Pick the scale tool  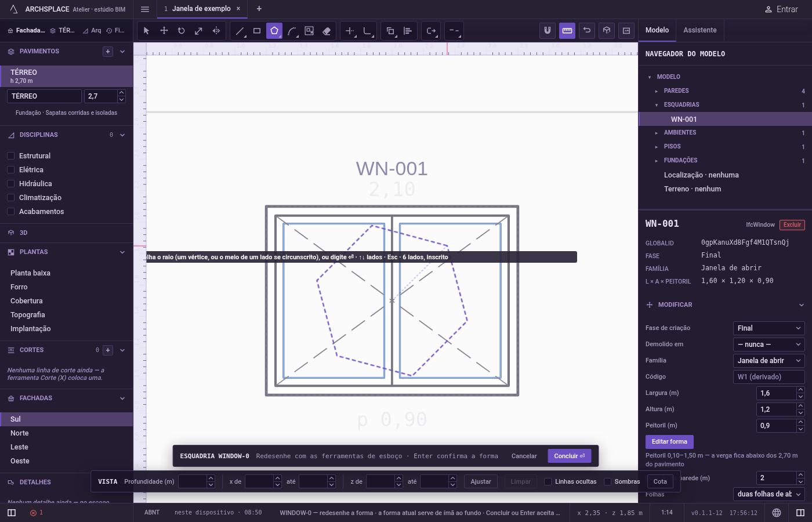199,31
